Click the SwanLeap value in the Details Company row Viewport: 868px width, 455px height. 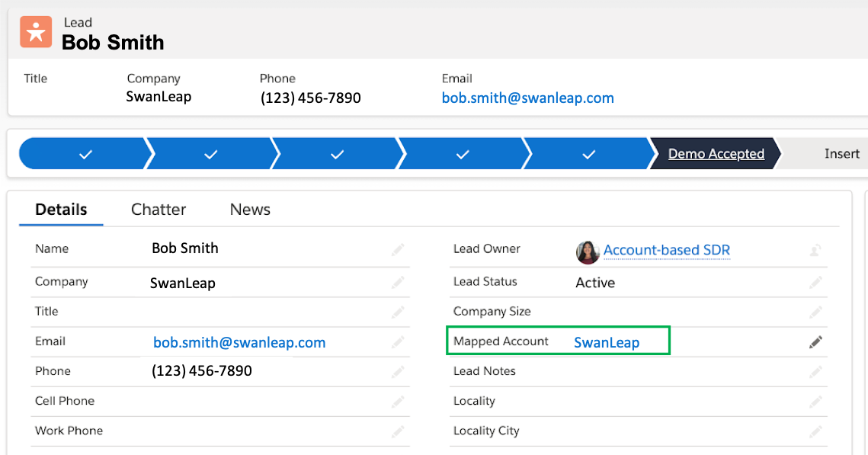point(183,283)
